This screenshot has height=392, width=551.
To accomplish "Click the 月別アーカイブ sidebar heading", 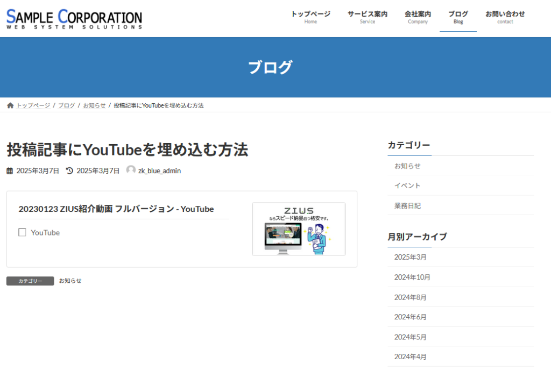I will 417,237.
